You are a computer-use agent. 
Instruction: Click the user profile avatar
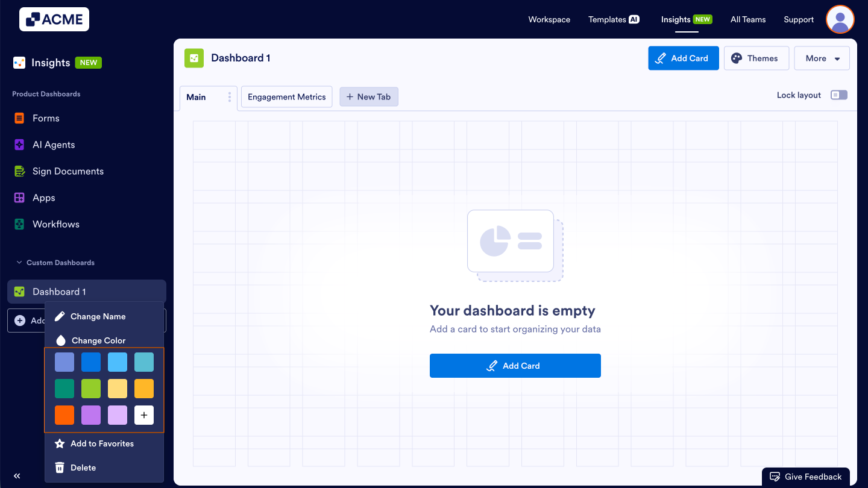click(840, 19)
